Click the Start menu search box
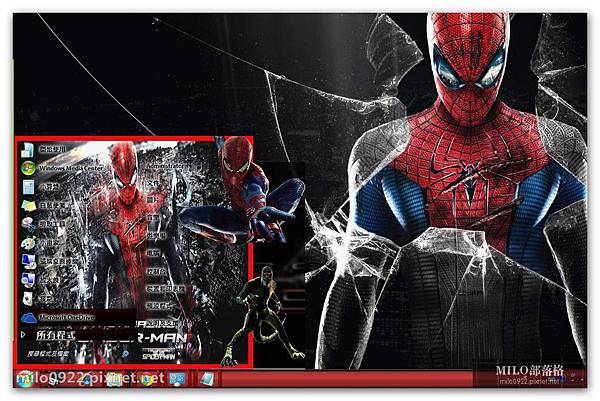The height and width of the screenshot is (401, 600). tap(77, 354)
